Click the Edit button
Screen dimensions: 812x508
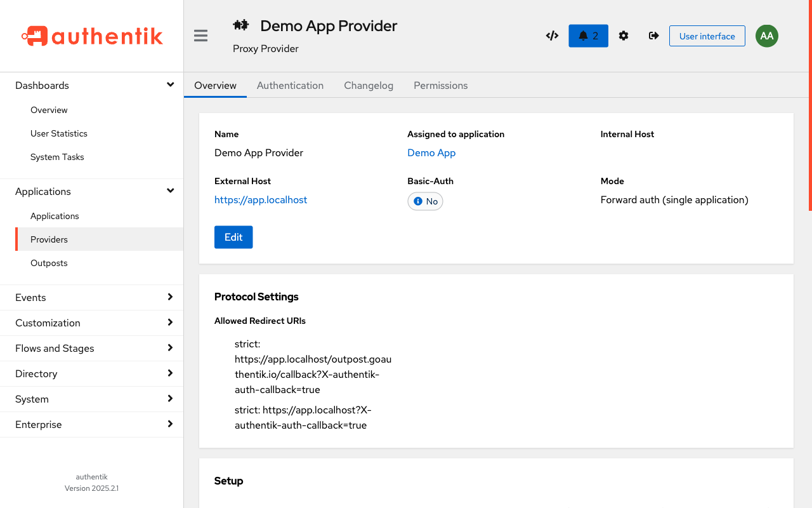(x=233, y=237)
